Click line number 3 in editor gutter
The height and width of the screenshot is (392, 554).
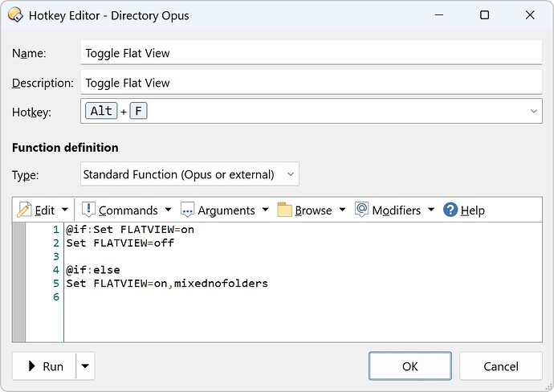coord(56,256)
